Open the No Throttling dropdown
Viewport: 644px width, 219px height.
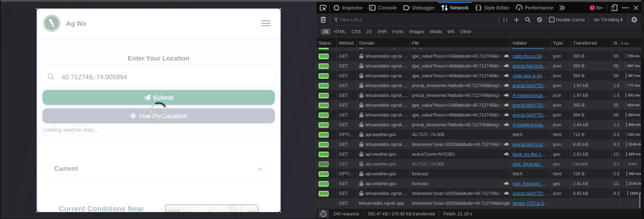click(x=608, y=20)
